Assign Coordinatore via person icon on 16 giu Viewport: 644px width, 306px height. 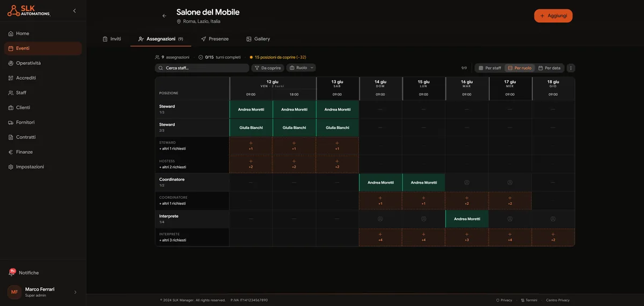[466, 182]
